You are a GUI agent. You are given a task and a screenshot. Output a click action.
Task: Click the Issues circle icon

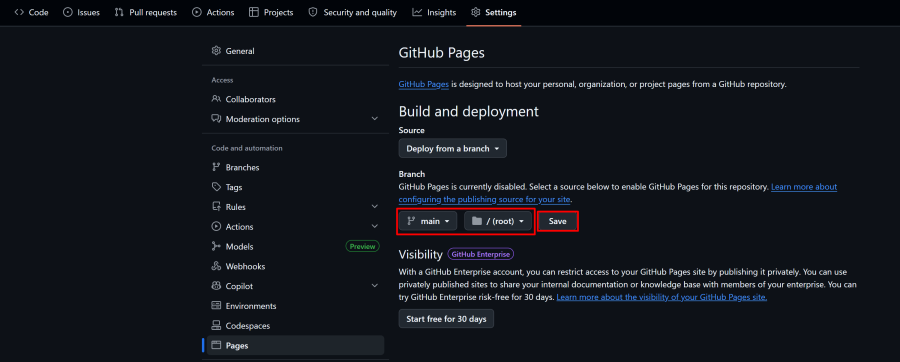pyautogui.click(x=68, y=12)
